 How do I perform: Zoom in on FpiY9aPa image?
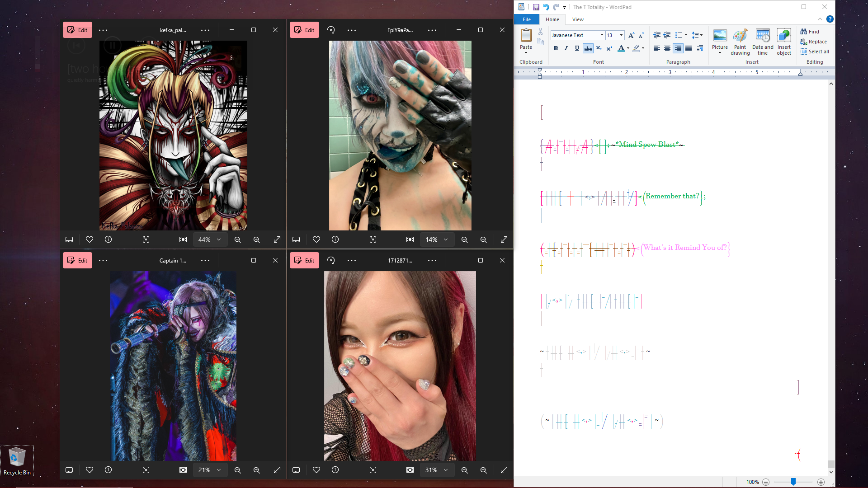coord(483,239)
